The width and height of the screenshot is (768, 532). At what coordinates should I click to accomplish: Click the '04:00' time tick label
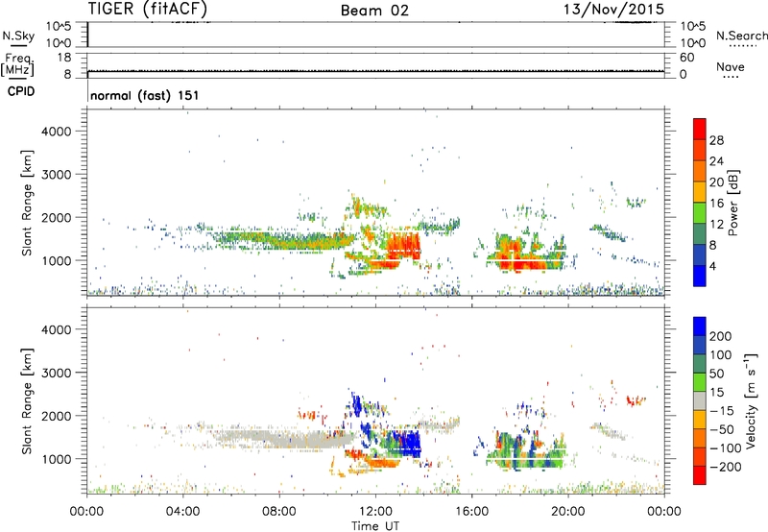pyautogui.click(x=182, y=512)
